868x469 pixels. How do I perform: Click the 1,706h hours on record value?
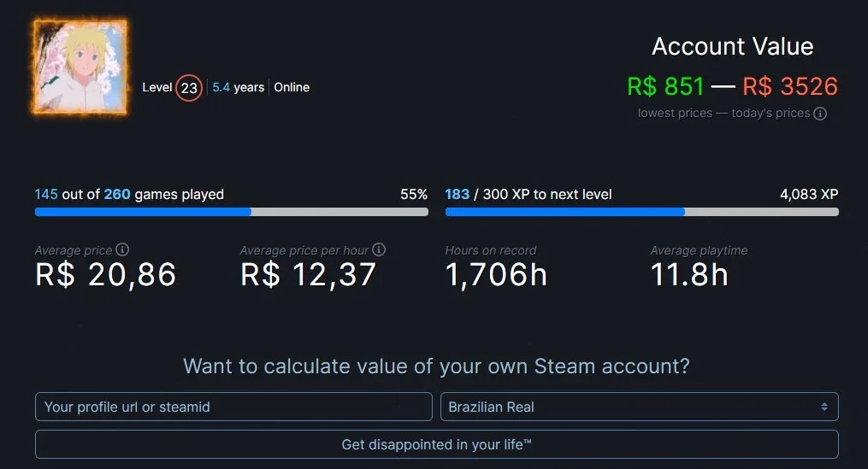(x=497, y=274)
